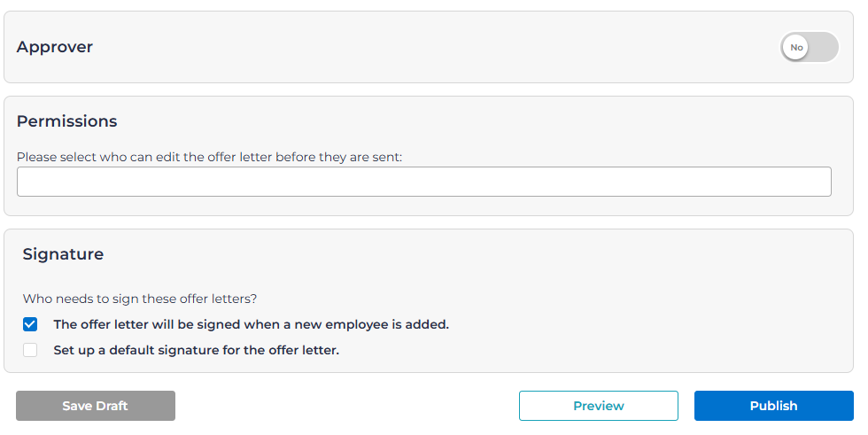The image size is (868, 435).
Task: Click "The offer letter will be signed" label text
Action: 251,324
